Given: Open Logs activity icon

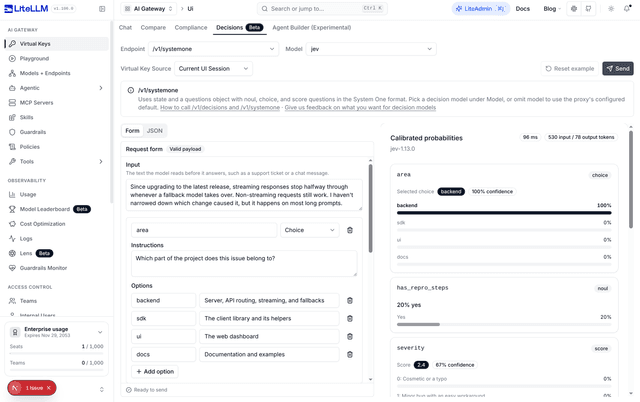Looking at the screenshot, I should click(12, 238).
